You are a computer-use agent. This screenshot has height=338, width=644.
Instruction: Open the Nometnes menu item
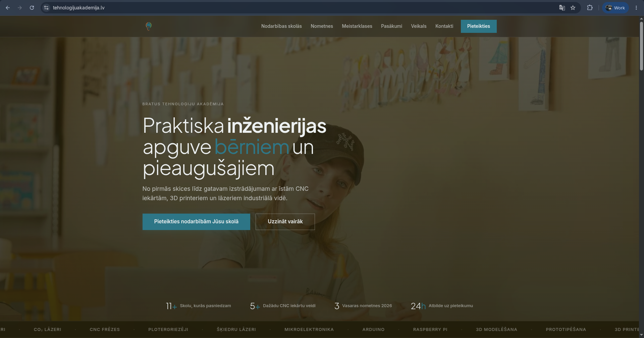(322, 26)
